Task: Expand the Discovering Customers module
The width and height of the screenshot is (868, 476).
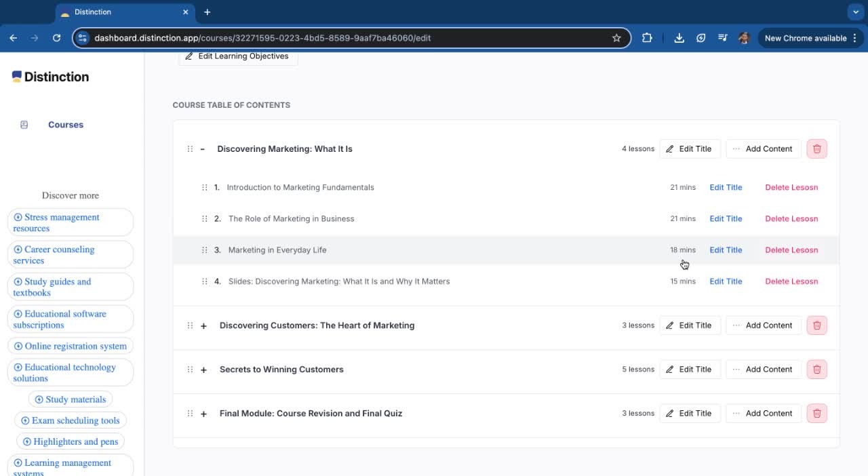Action: (203, 325)
